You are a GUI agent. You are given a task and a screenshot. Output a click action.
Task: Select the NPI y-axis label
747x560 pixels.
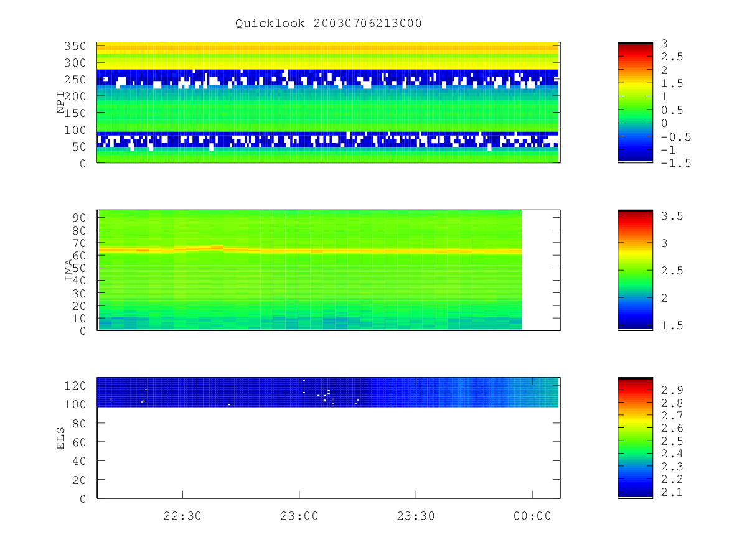[61, 103]
